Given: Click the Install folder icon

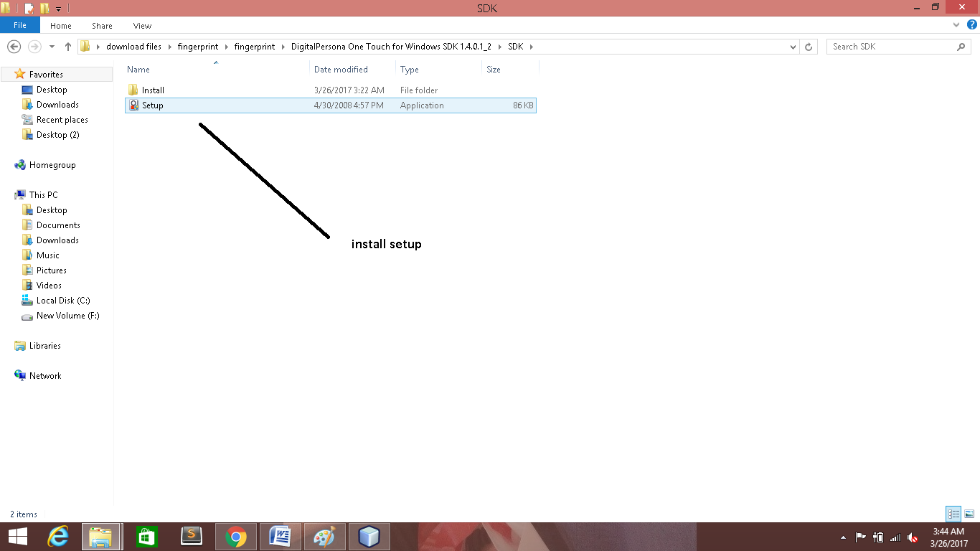Looking at the screenshot, I should pyautogui.click(x=133, y=90).
